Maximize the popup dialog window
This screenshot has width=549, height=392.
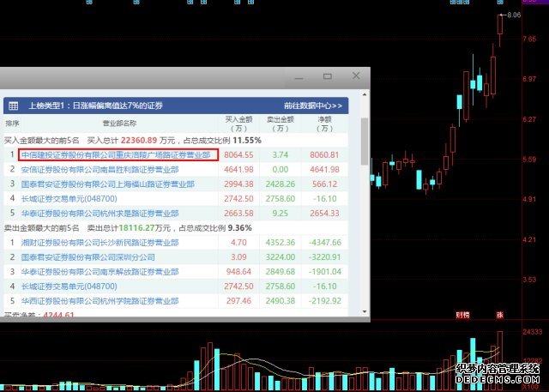327,76
